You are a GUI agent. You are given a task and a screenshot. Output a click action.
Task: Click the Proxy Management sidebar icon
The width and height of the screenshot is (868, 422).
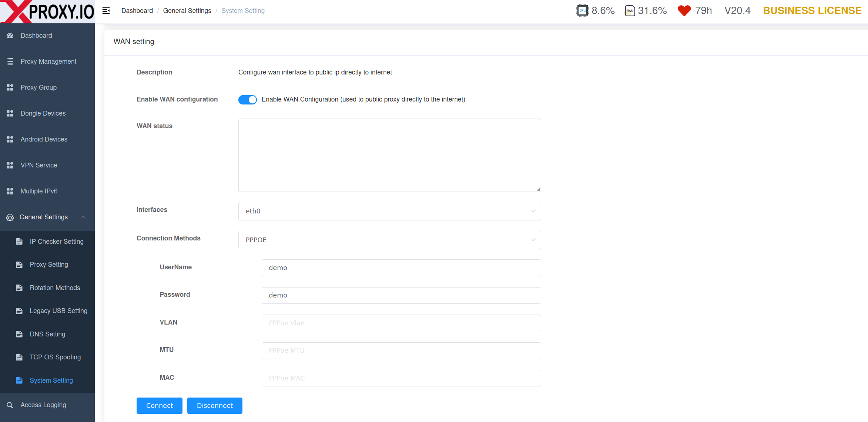point(10,61)
